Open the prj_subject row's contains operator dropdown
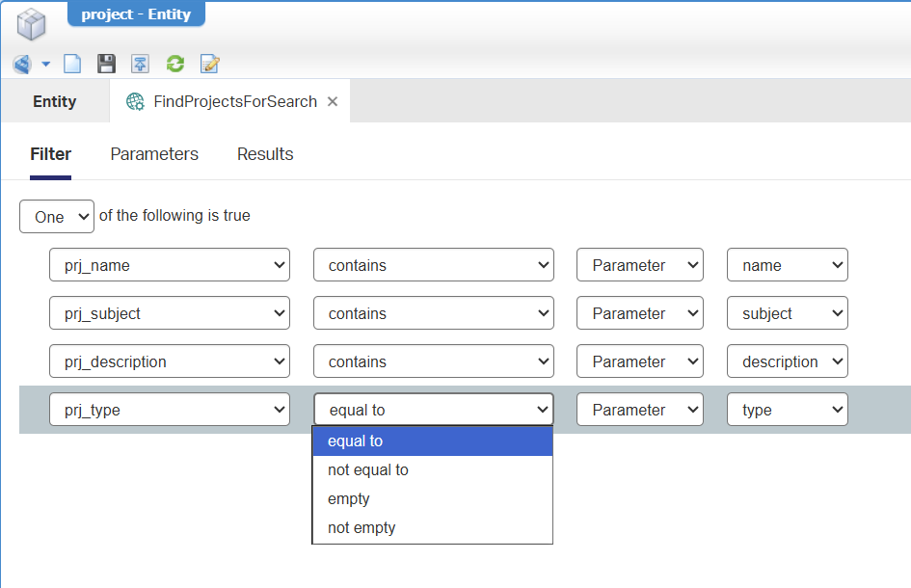 click(x=433, y=313)
